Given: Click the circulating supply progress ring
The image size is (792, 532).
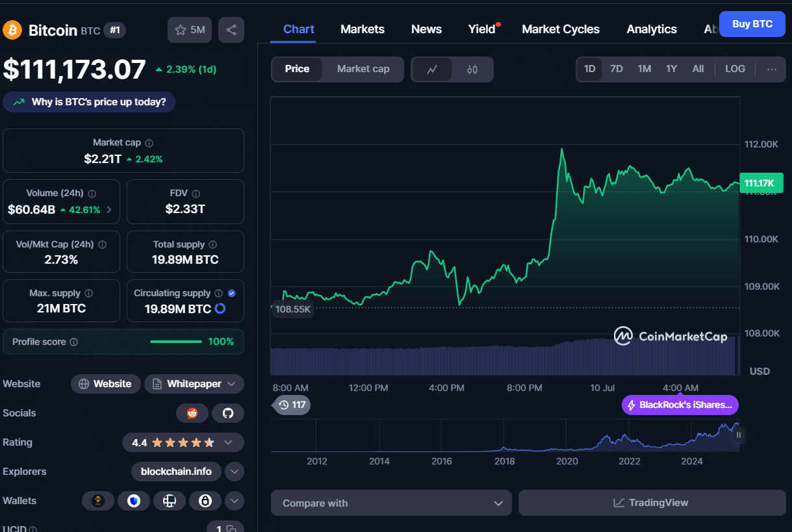Looking at the screenshot, I should coord(220,309).
